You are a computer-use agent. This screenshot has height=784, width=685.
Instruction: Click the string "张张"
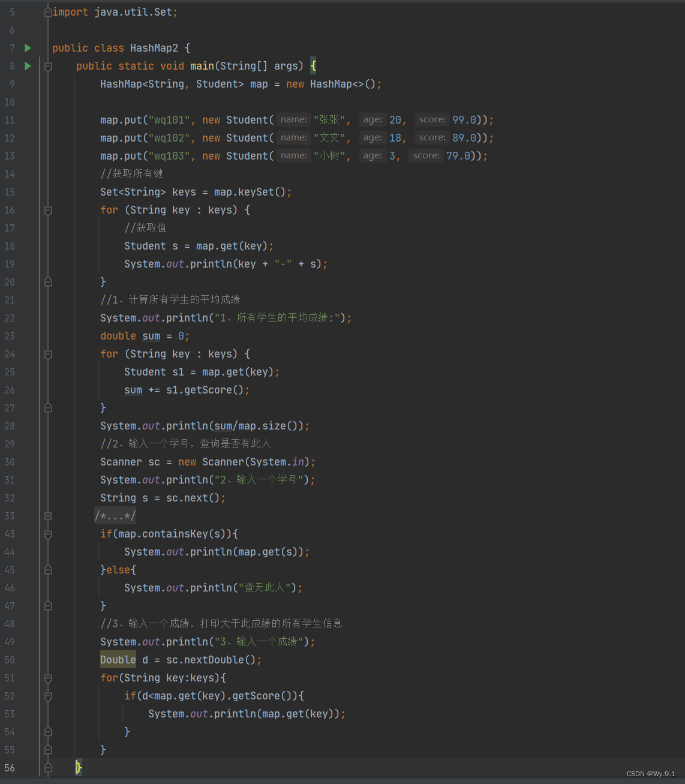tap(329, 120)
